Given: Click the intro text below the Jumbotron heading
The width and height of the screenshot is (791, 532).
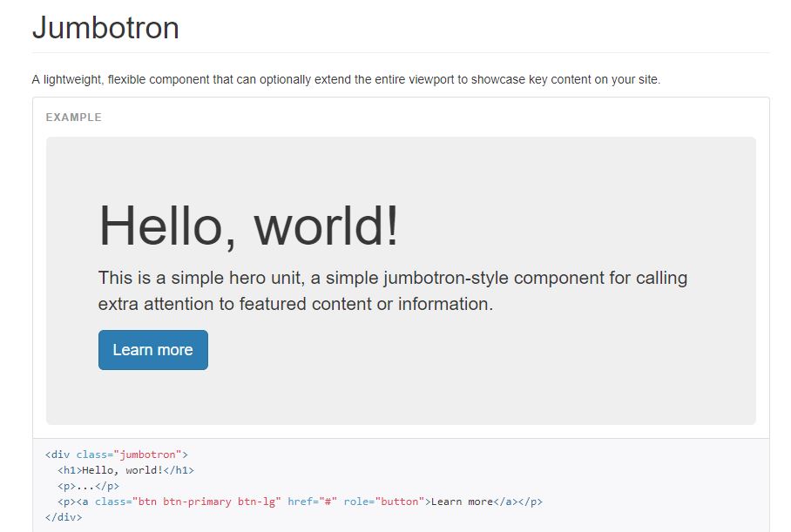Looking at the screenshot, I should coord(345,78).
